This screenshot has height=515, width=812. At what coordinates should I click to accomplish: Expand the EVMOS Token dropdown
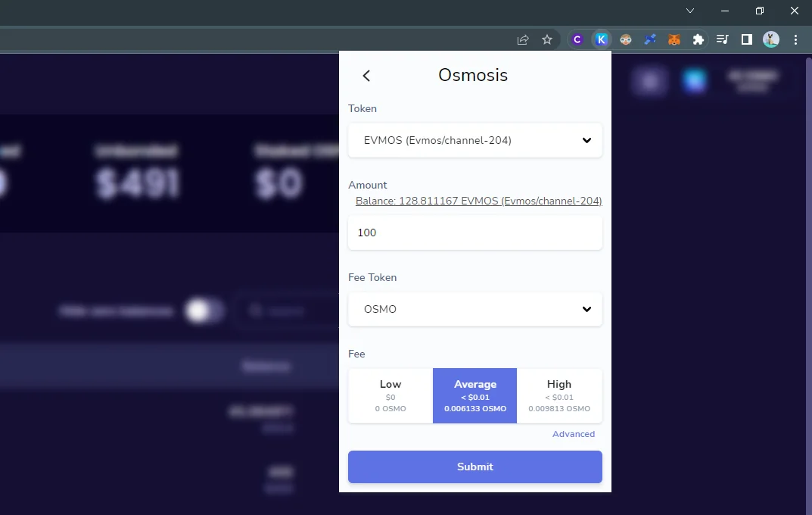(x=475, y=140)
